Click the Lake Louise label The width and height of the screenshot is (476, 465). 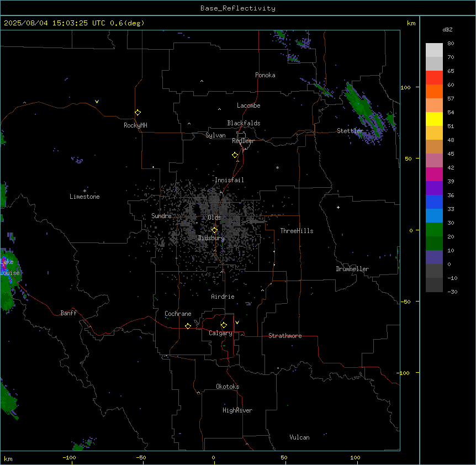(x=10, y=267)
